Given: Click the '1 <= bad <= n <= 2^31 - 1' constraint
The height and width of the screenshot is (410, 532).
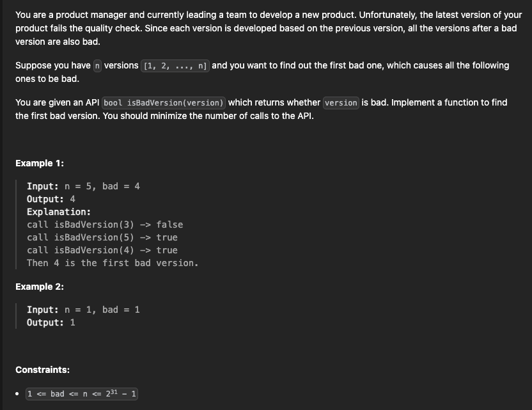Looking at the screenshot, I should [x=82, y=394].
